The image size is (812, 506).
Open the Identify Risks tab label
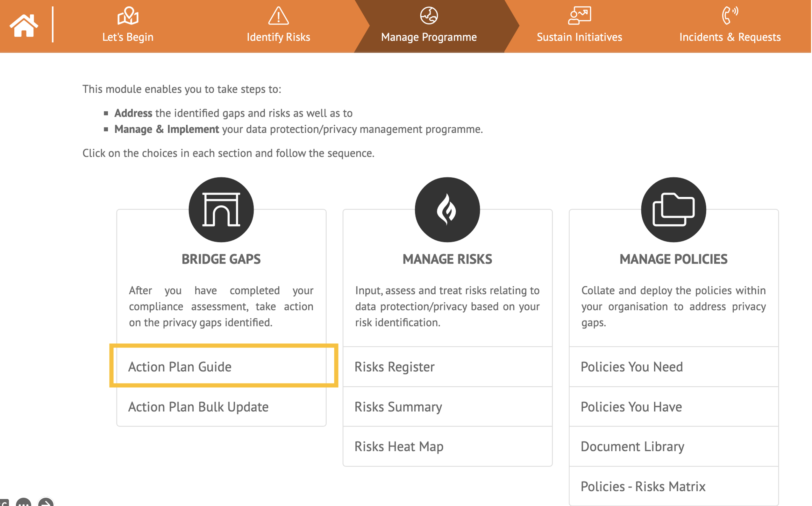tap(278, 37)
